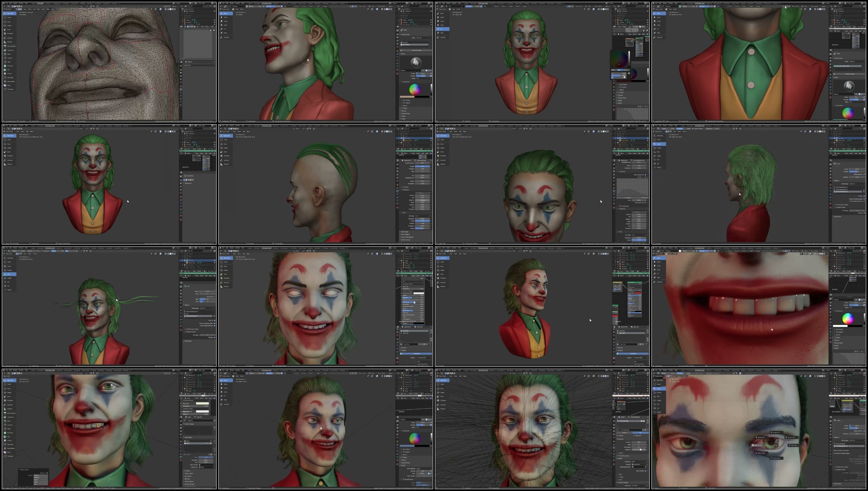
Task: Click shape key Value slider, Select Linked popup screenshot
Action: pyautogui.click(x=206, y=457)
